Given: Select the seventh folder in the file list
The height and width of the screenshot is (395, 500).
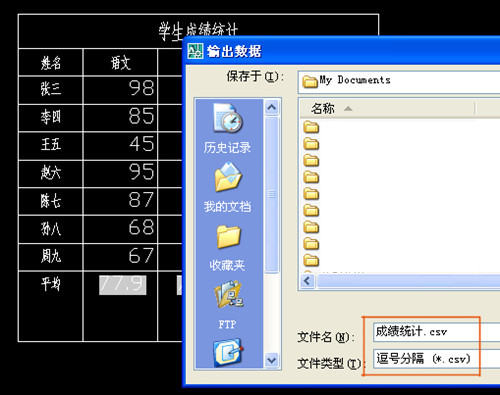Looking at the screenshot, I should tap(311, 227).
